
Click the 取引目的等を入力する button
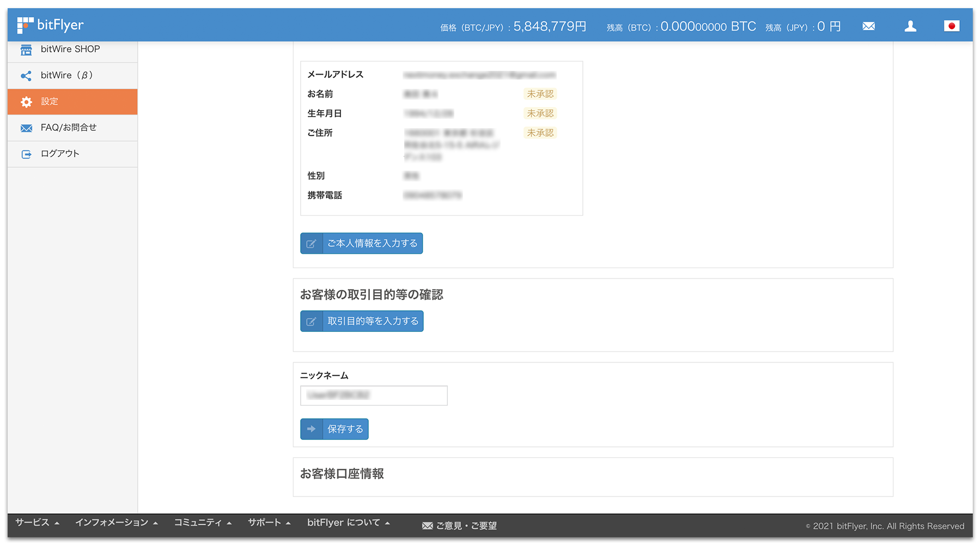pos(361,321)
